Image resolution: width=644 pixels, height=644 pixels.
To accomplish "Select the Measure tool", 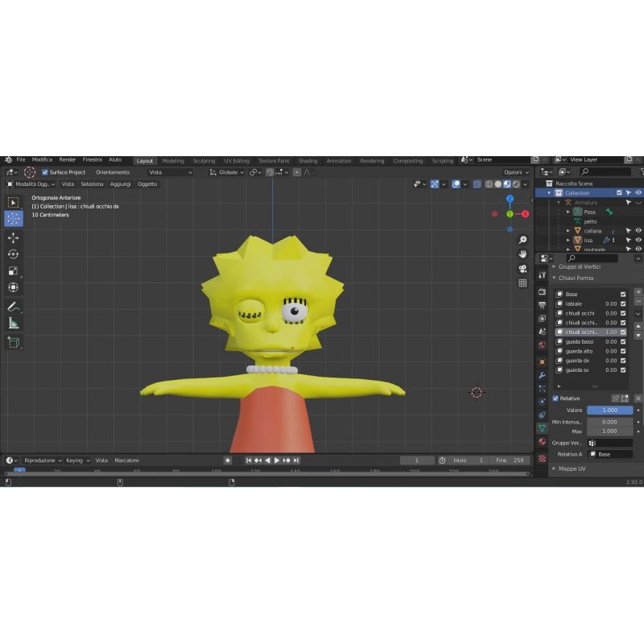I will [13, 324].
